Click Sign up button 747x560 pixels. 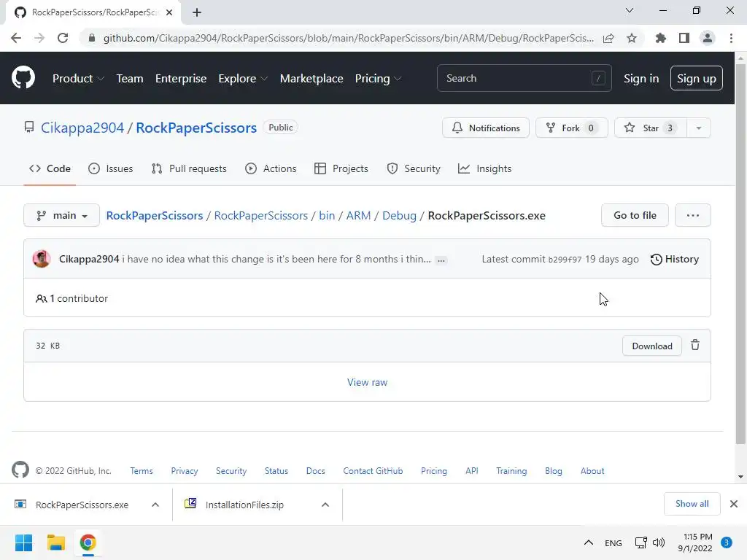(696, 78)
